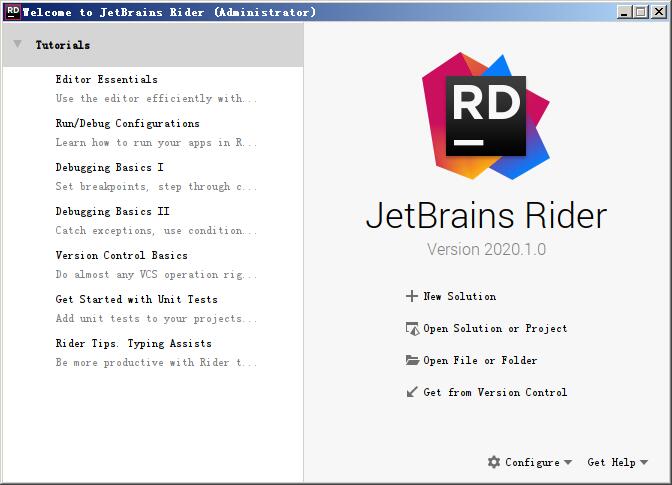Create a New Solution
Viewport: 672px width, 485px height.
459,296
